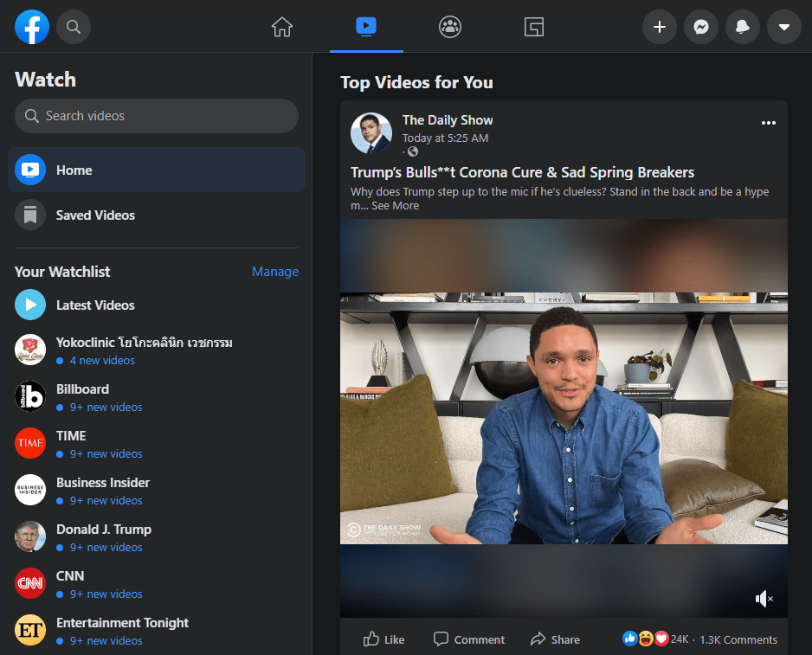Image resolution: width=812 pixels, height=655 pixels.
Task: Share The Daily Show video
Action: tap(555, 639)
